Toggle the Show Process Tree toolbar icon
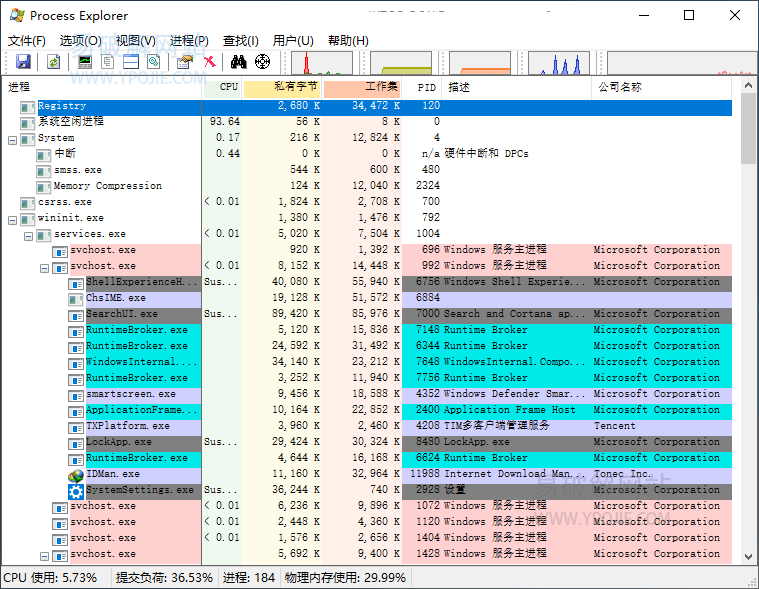The height and width of the screenshot is (589, 759). pyautogui.click(x=107, y=62)
